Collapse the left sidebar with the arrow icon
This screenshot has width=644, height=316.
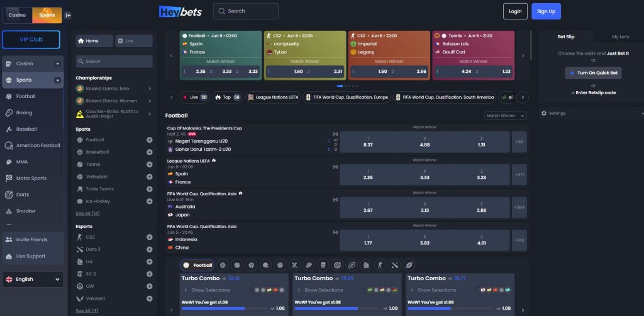(x=68, y=14)
